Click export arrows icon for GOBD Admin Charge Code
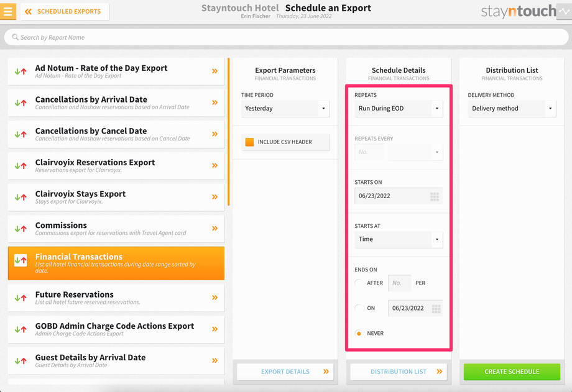 click(x=21, y=329)
